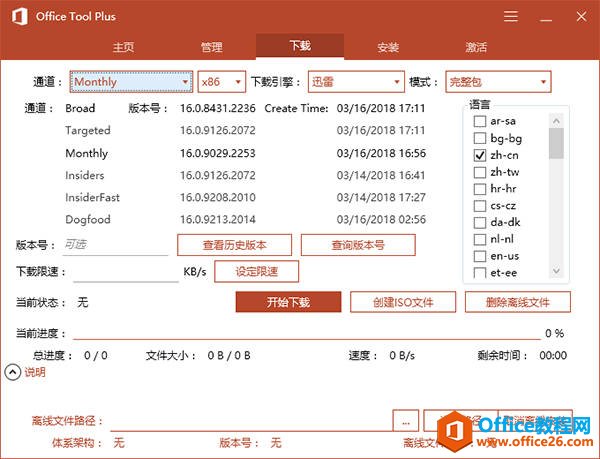Viewport: 600px width, 459px height.
Task: Click version number 16.0.8431.2236
Action: tap(218, 108)
